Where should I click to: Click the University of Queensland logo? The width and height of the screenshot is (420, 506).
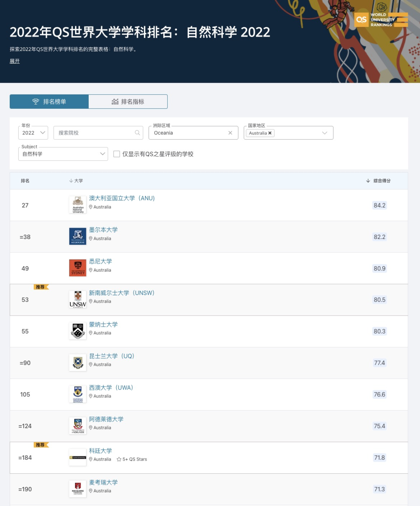click(78, 362)
